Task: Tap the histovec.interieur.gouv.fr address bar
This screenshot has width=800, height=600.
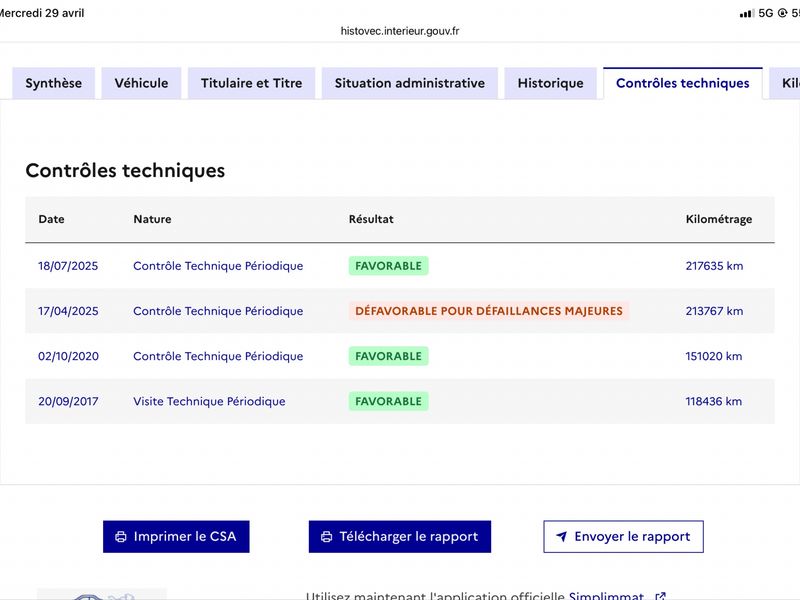Action: point(400,31)
